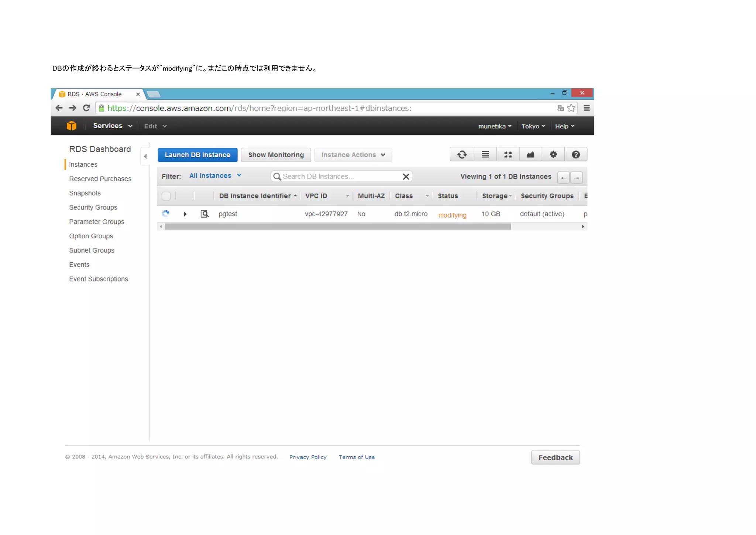Select Instances in the sidebar
The image size is (756, 535).
[83, 164]
